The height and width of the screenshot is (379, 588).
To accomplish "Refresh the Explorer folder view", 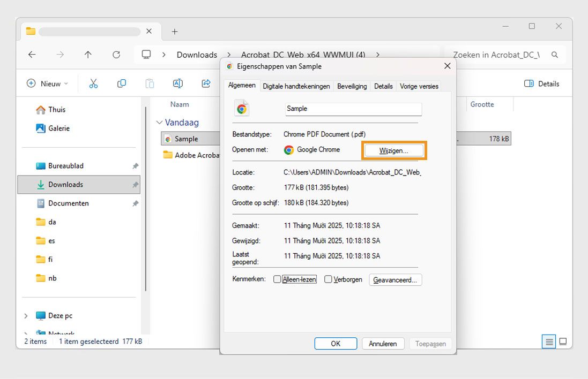I will [x=116, y=55].
